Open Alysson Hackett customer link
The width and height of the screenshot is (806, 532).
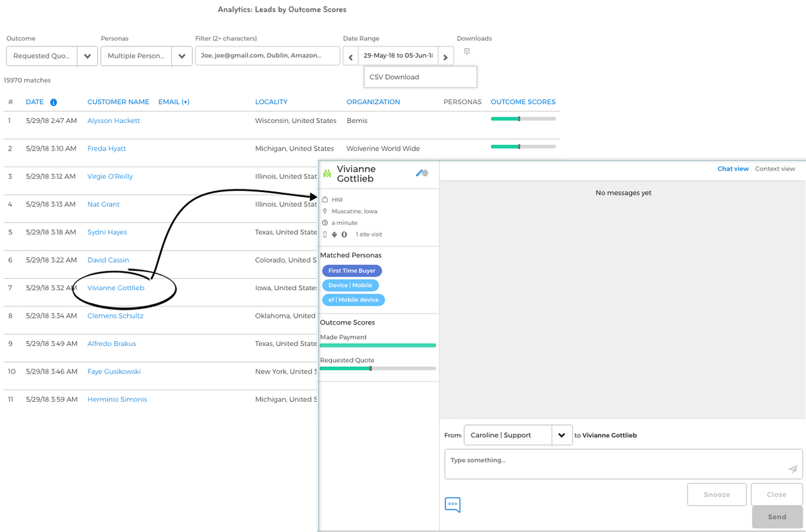coord(114,121)
